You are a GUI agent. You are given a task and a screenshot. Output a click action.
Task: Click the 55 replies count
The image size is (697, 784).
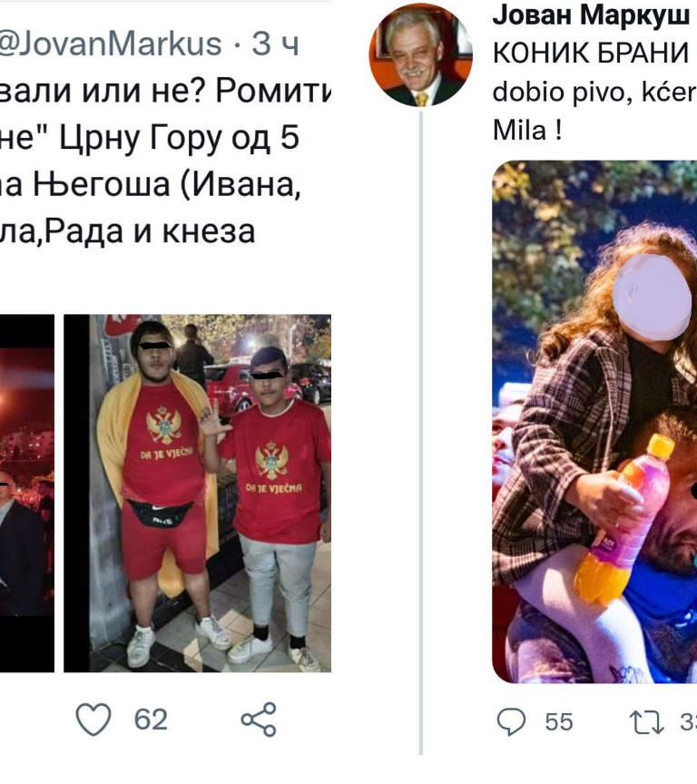559,722
